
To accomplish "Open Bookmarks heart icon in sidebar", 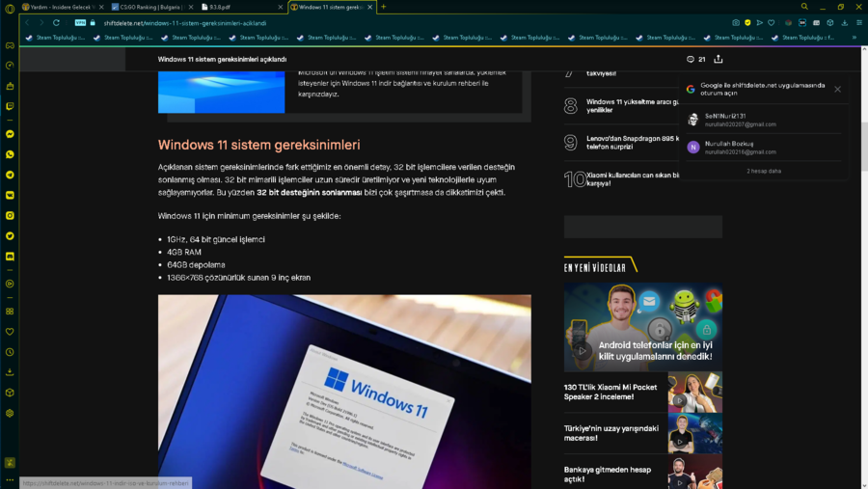I will pyautogui.click(x=10, y=332).
